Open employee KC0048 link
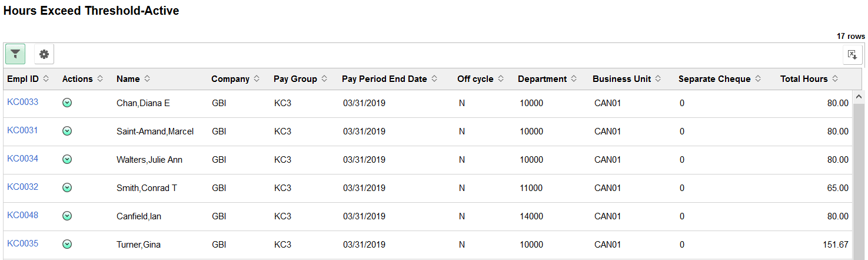 click(22, 215)
